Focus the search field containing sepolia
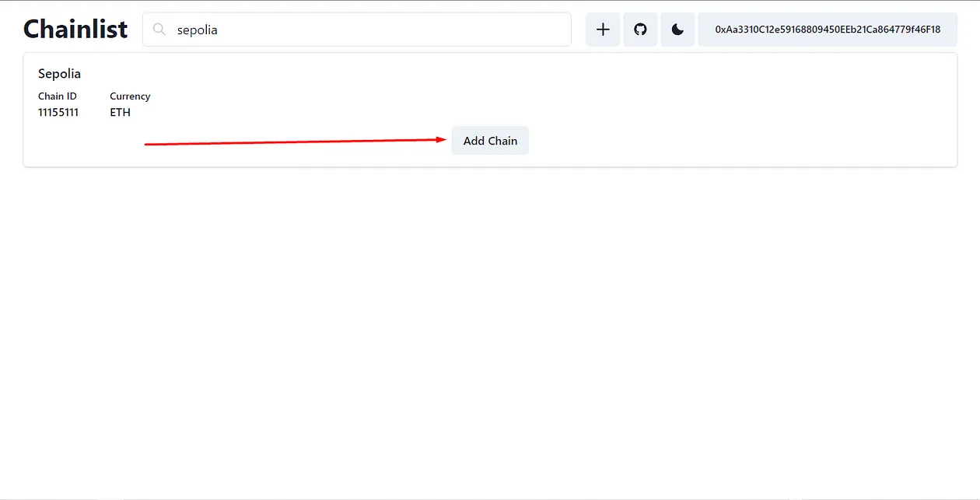 tap(357, 30)
